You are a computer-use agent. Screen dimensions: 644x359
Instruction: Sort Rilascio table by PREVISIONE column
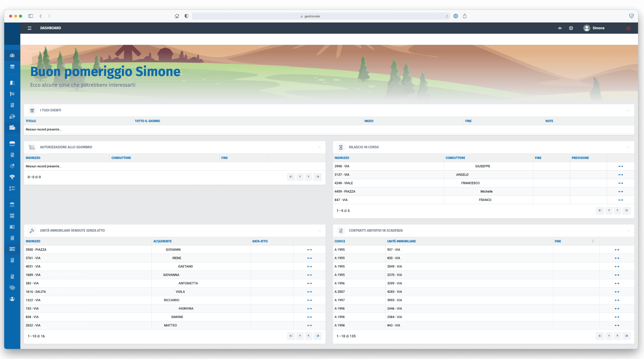[x=580, y=158]
